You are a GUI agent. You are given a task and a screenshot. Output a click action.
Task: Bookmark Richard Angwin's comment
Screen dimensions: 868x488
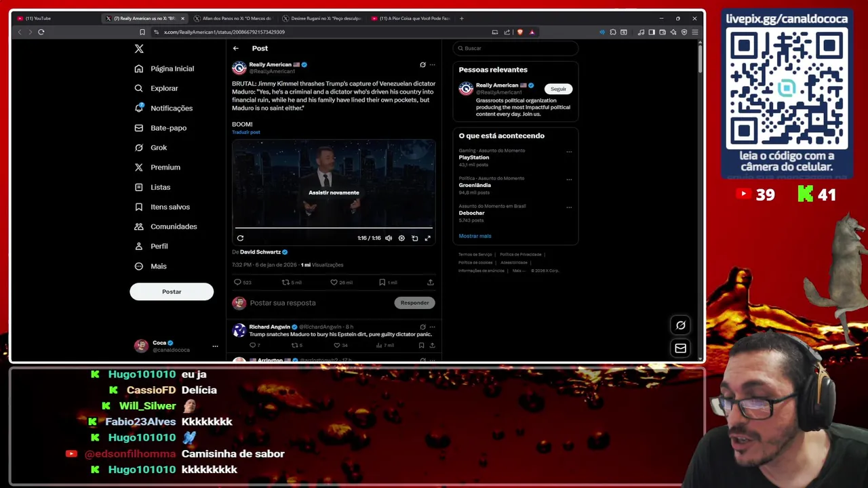421,345
